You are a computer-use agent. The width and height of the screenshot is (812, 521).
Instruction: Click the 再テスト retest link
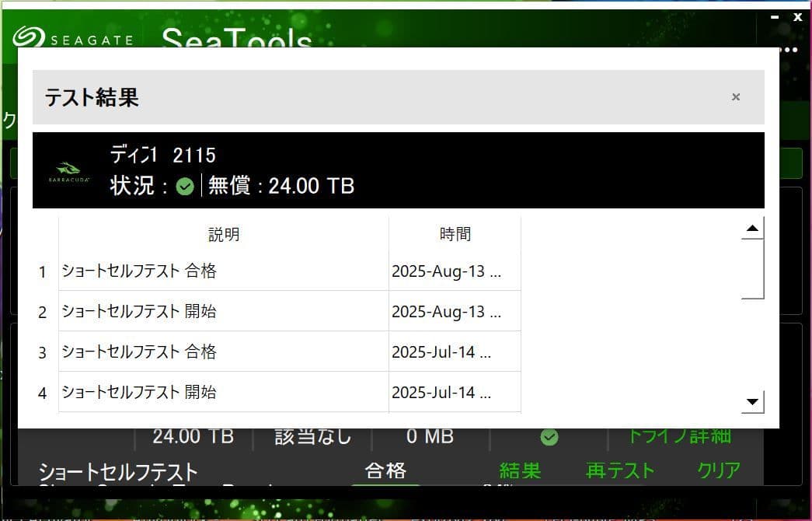[x=619, y=470]
